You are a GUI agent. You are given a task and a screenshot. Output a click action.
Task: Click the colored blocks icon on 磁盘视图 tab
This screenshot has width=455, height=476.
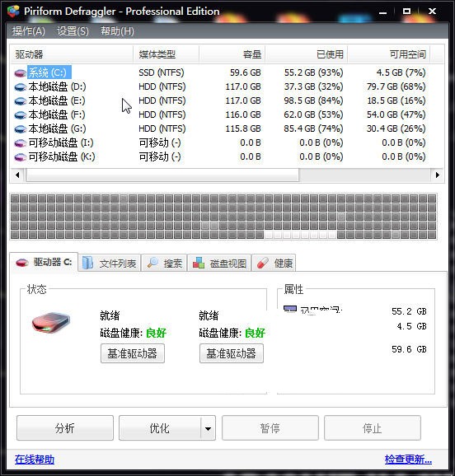199,263
